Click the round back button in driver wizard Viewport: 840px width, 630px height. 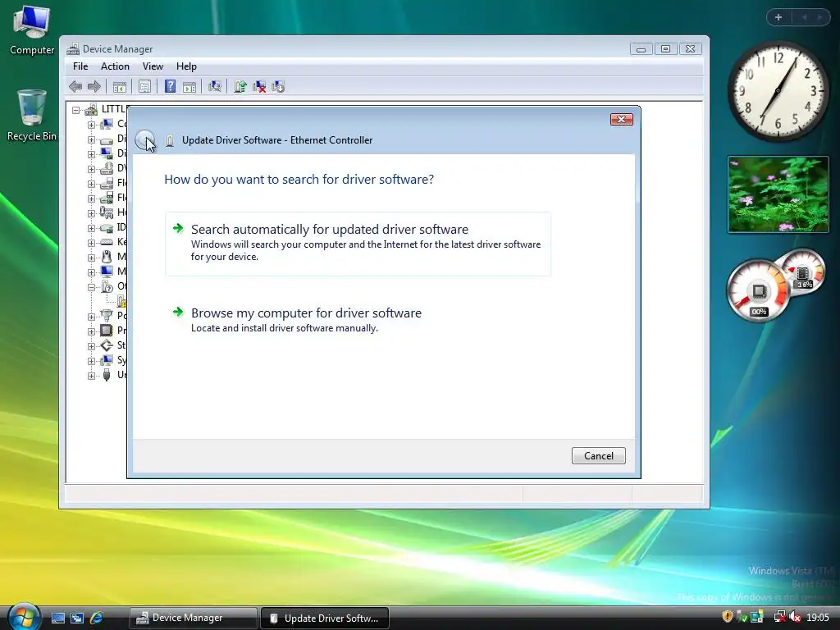(144, 139)
